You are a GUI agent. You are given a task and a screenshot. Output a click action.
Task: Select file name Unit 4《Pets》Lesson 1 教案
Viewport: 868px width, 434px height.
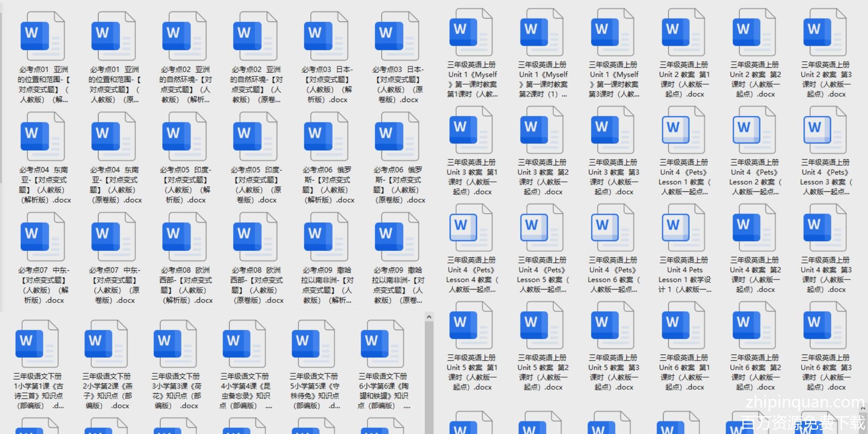coord(684,177)
